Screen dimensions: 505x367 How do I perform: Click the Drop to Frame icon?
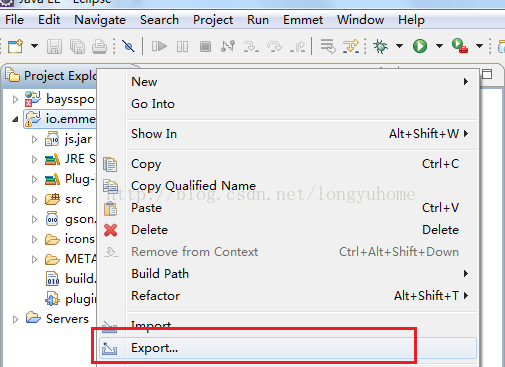[x=328, y=46]
